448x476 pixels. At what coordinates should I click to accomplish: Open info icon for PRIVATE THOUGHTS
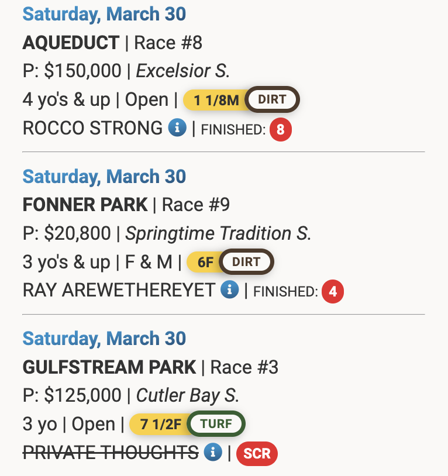coord(213,452)
